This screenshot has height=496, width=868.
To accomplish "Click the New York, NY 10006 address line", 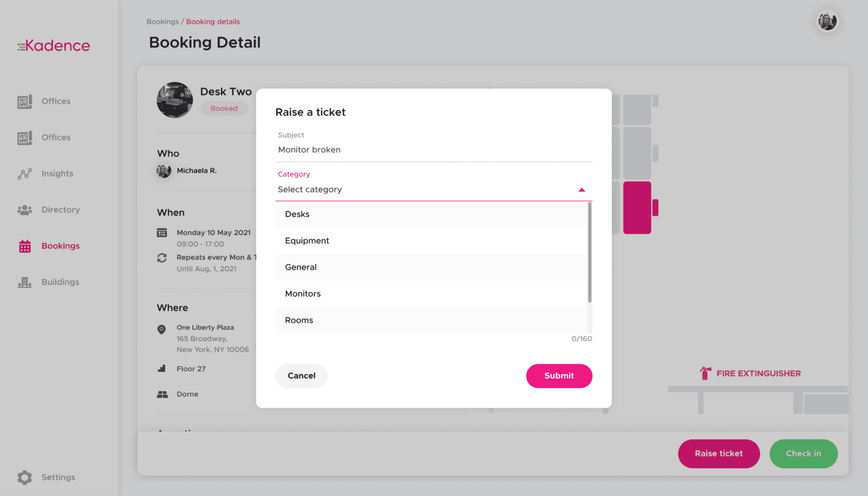I will point(212,350).
